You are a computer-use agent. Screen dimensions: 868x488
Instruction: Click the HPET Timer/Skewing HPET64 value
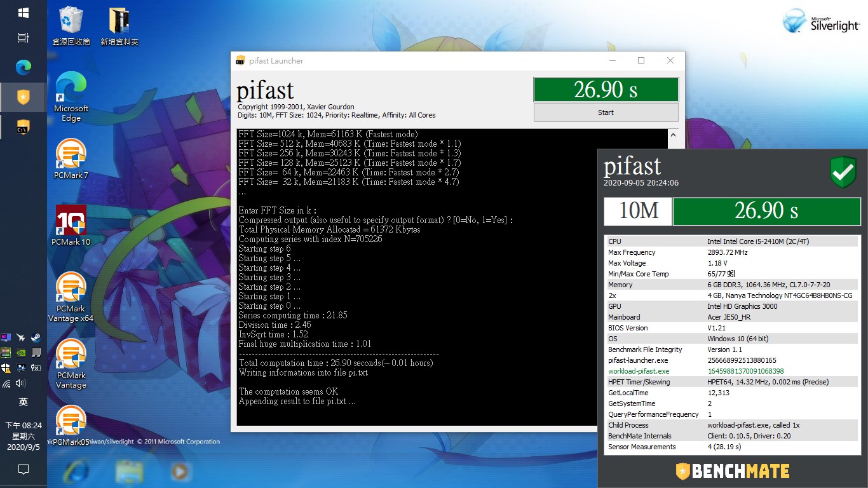(x=768, y=382)
